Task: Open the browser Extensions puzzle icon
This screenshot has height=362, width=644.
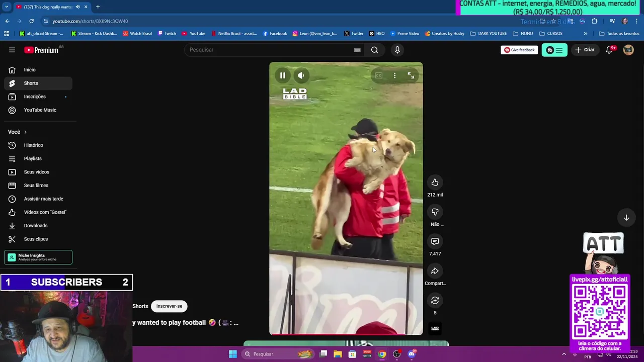Action: [595, 21]
